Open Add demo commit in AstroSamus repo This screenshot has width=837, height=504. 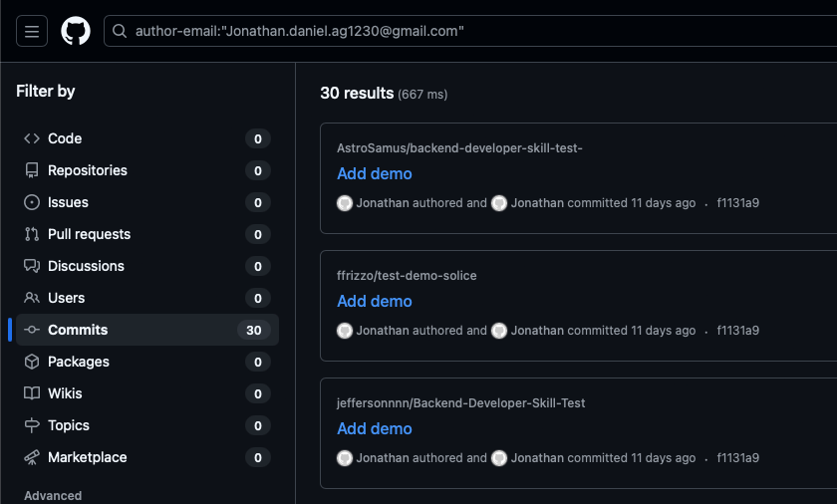click(x=375, y=174)
